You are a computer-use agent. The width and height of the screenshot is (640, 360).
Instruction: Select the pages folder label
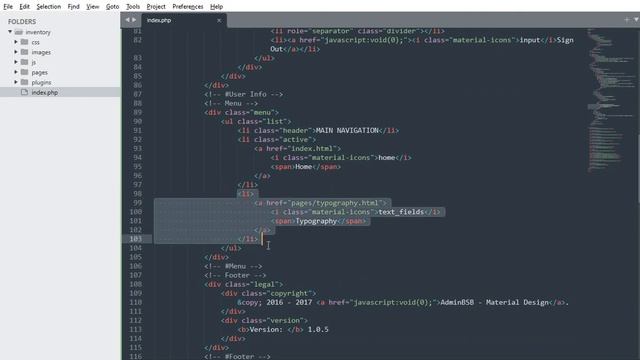click(x=40, y=72)
